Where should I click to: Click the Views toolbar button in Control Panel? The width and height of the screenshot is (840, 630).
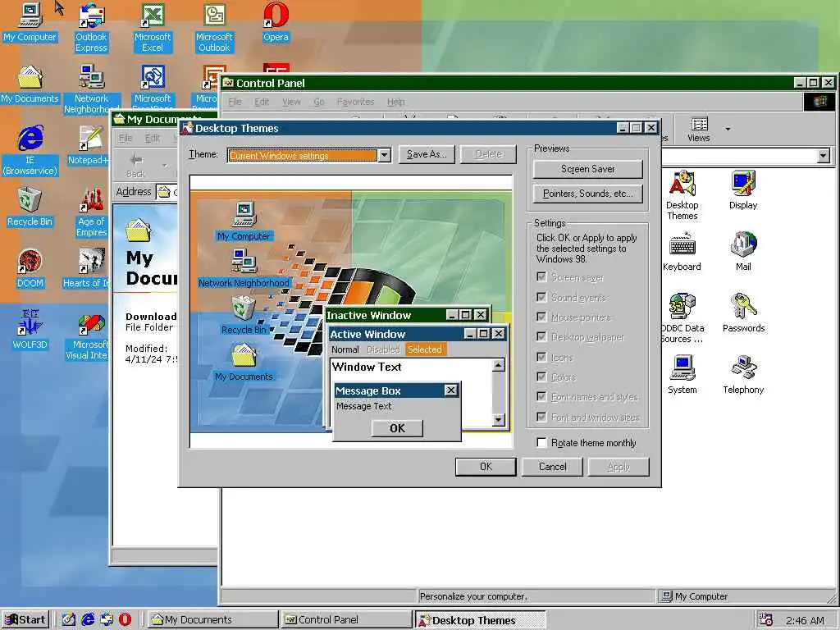699,129
